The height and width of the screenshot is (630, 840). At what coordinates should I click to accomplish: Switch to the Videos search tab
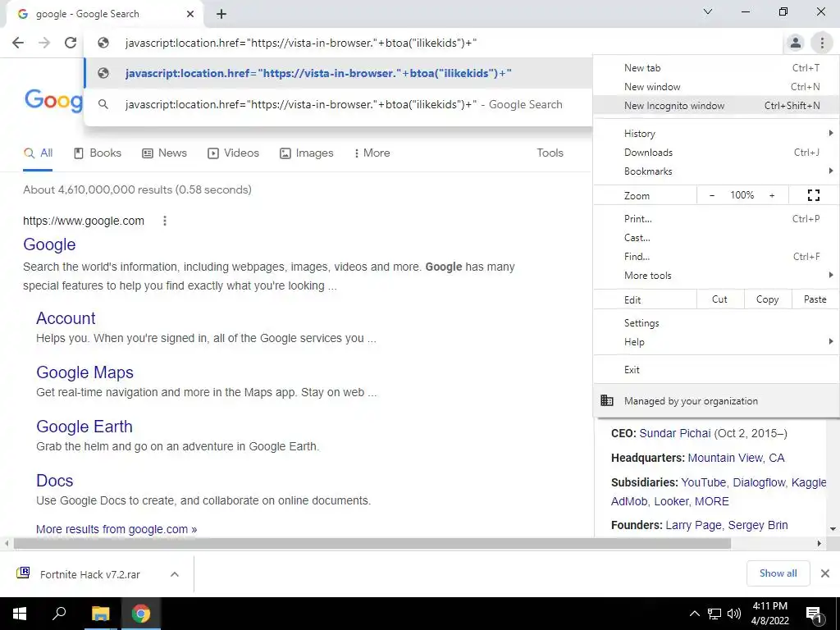(x=233, y=153)
